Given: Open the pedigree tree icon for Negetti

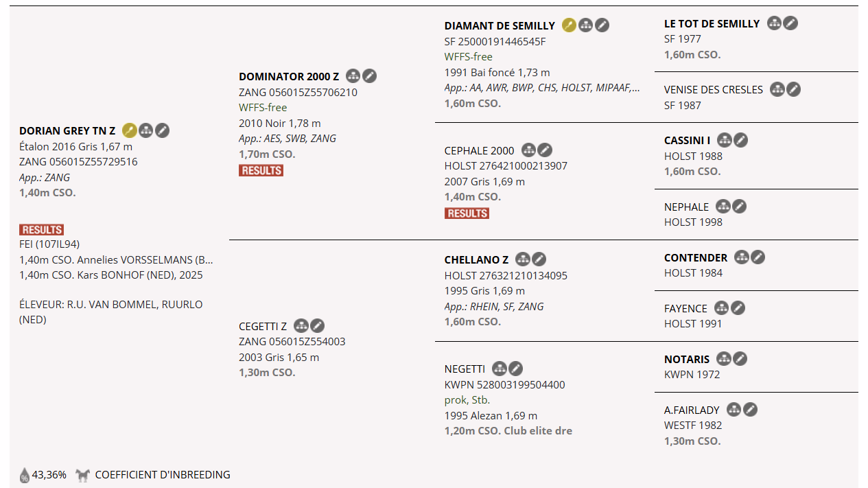Looking at the screenshot, I should [500, 369].
